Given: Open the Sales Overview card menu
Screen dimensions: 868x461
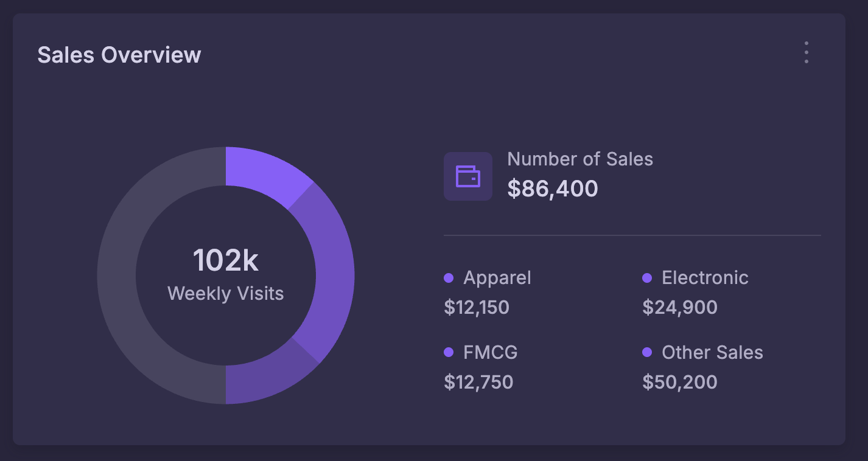Looking at the screenshot, I should 806,53.
